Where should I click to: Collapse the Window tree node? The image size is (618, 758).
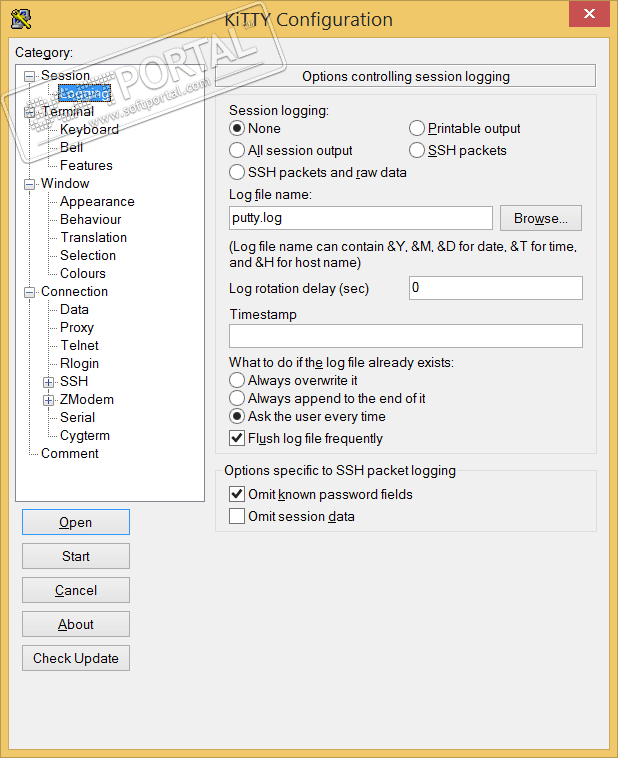pyautogui.click(x=29, y=184)
